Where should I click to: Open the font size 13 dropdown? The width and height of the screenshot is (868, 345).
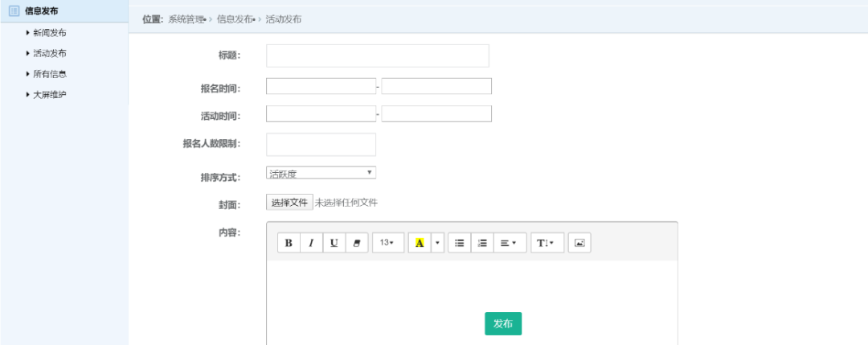point(388,243)
